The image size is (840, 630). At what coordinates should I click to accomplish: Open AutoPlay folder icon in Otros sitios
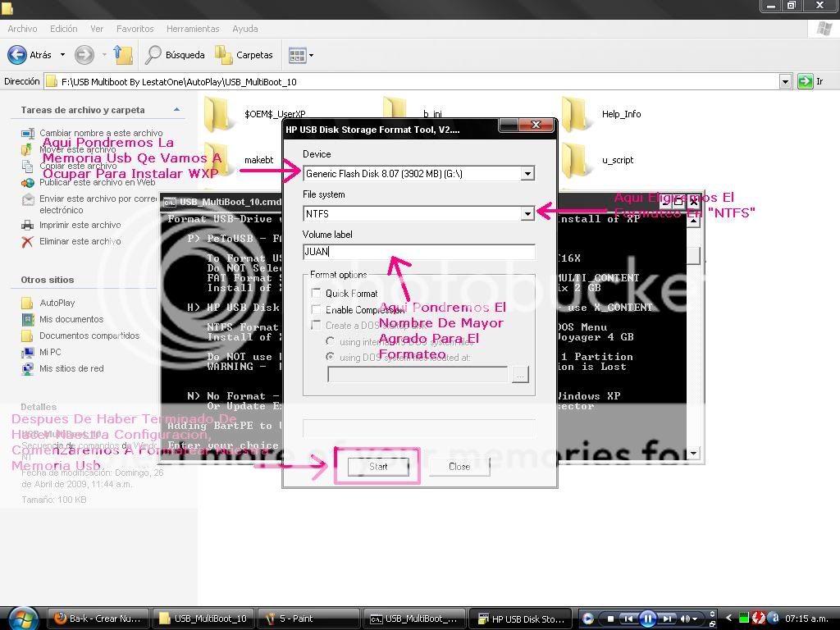point(27,304)
